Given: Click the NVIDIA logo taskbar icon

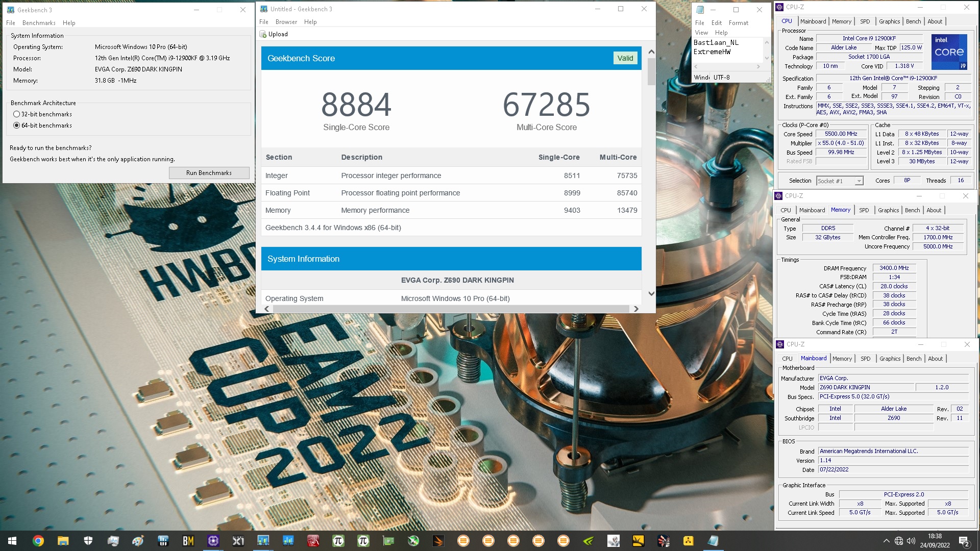Looking at the screenshot, I should click(x=588, y=541).
